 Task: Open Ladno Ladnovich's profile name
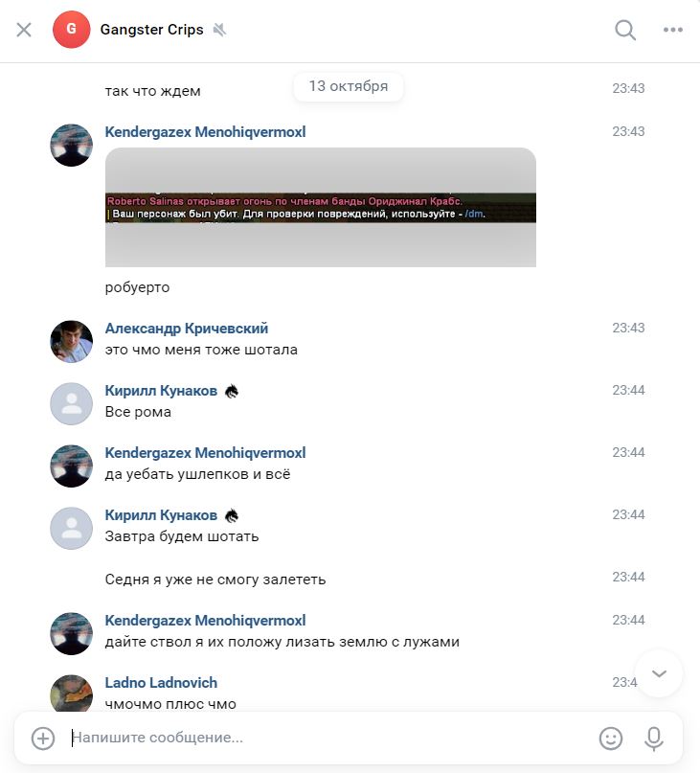[161, 682]
